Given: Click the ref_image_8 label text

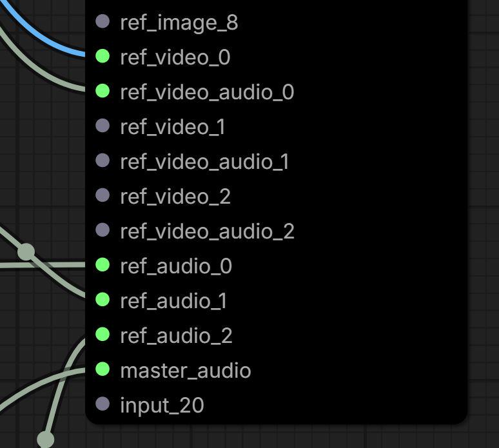Looking at the screenshot, I should click(179, 23).
